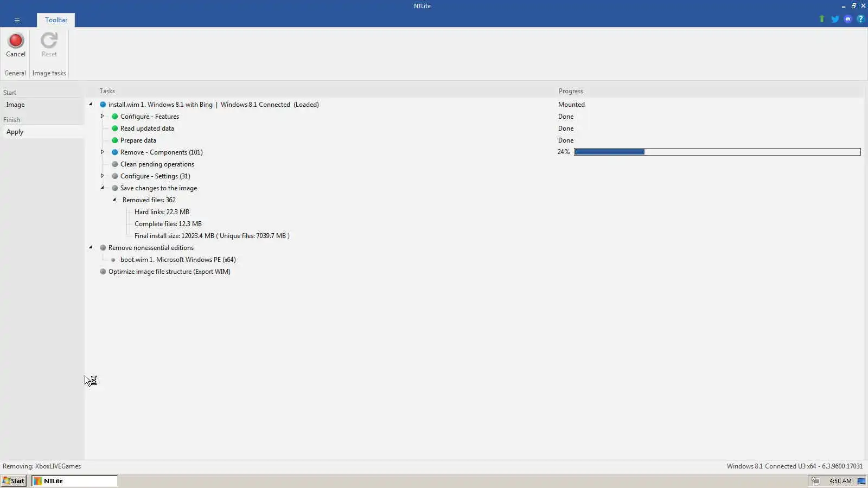Click gray dot beside Save changes to the image
This screenshot has width=868, height=488.
[x=114, y=188]
